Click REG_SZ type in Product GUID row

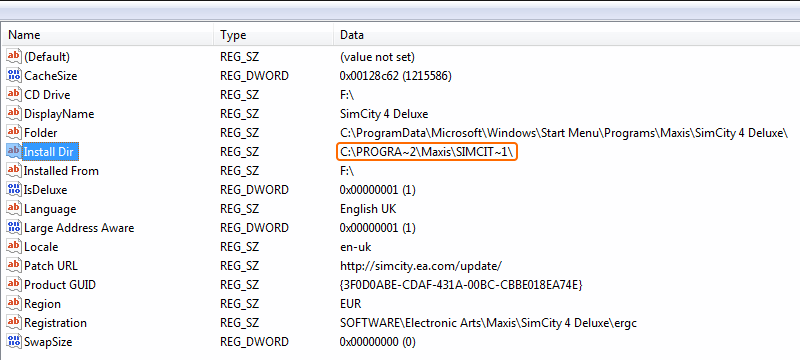239,285
